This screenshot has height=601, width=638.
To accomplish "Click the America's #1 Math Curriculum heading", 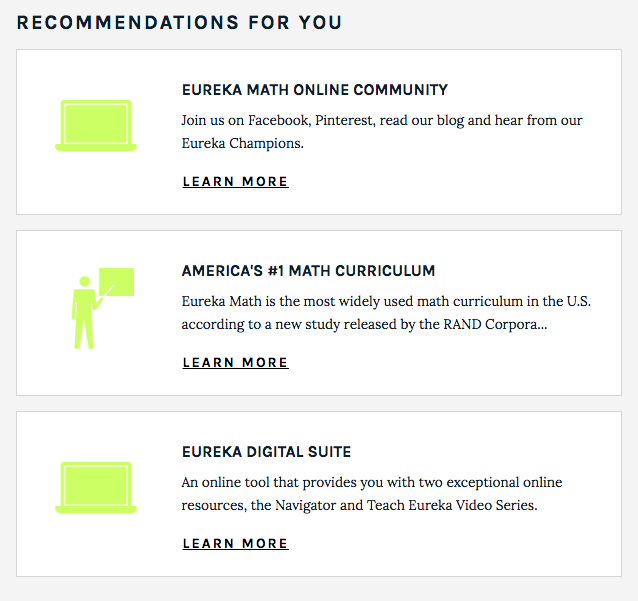I will pyautogui.click(x=308, y=271).
